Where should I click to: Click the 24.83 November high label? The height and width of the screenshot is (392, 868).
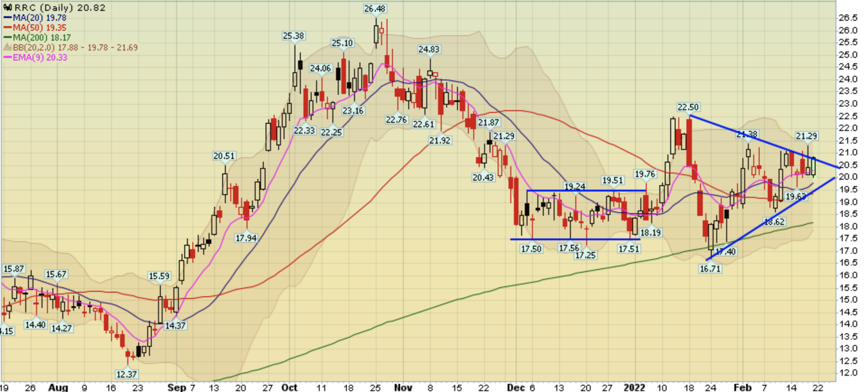(x=429, y=49)
